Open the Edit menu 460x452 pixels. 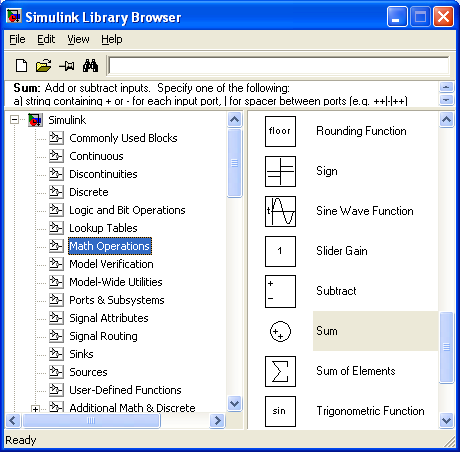(46, 39)
